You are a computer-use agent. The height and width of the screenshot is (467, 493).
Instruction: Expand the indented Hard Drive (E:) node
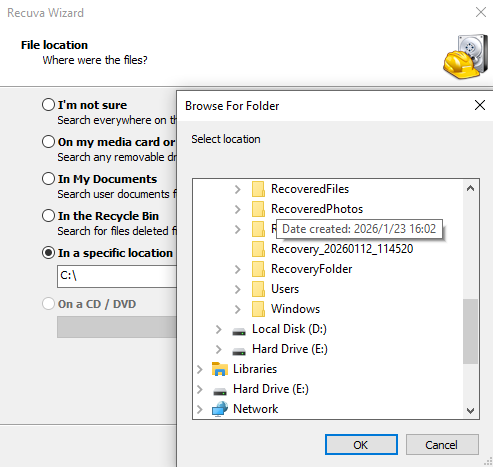pyautogui.click(x=218, y=349)
